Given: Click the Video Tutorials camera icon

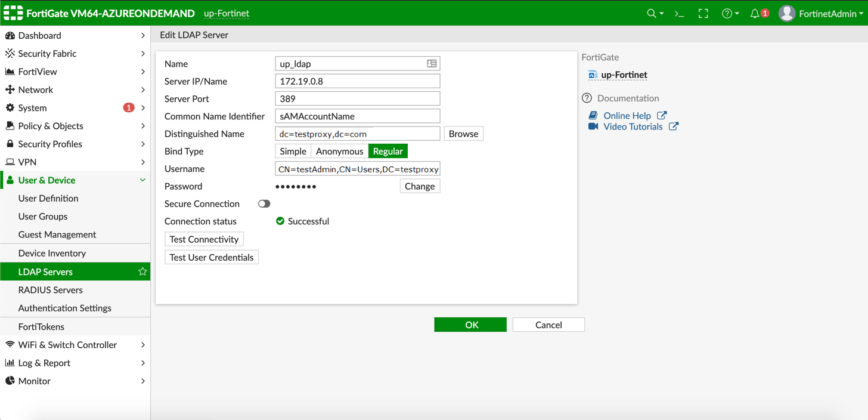Looking at the screenshot, I should 593,126.
